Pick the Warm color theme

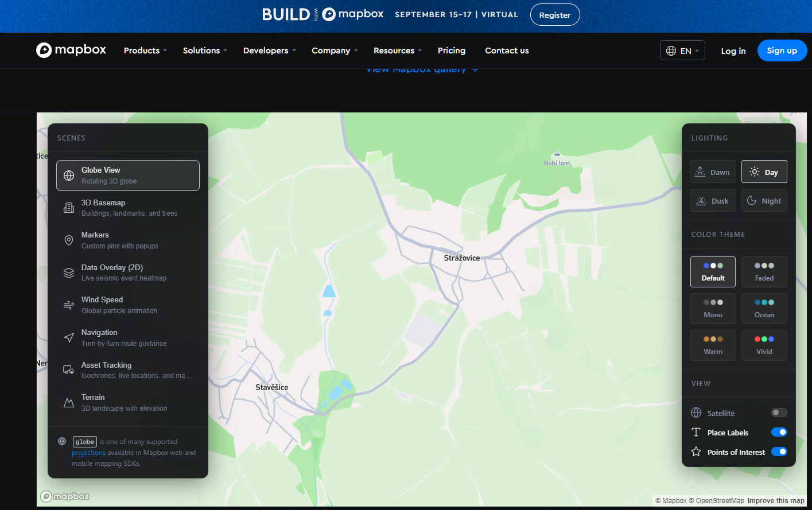713,345
